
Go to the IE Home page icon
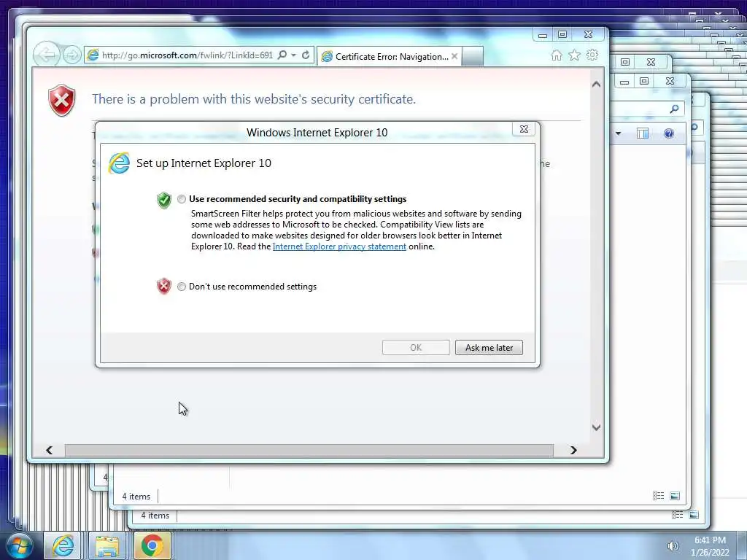[x=557, y=55]
